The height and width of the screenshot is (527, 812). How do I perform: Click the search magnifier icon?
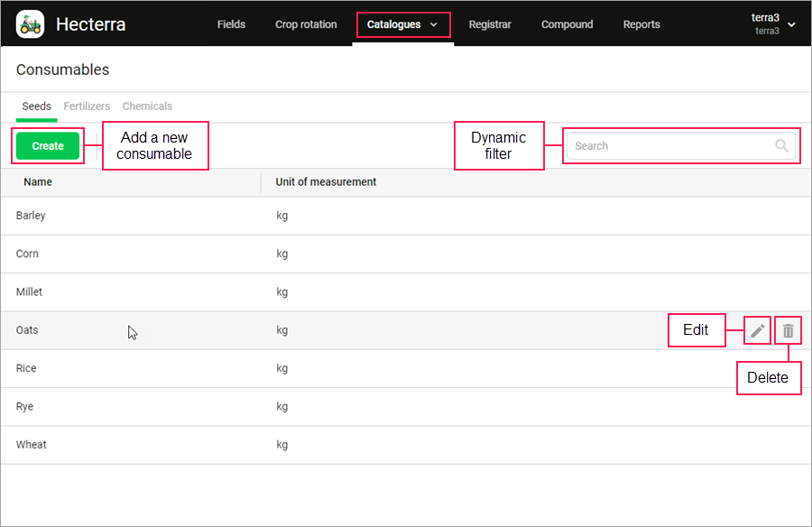pos(781,145)
